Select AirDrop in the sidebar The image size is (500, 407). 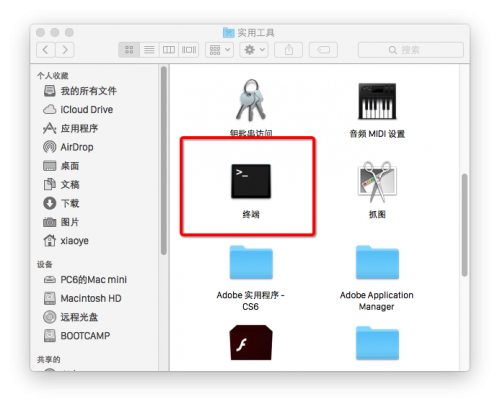(x=68, y=147)
